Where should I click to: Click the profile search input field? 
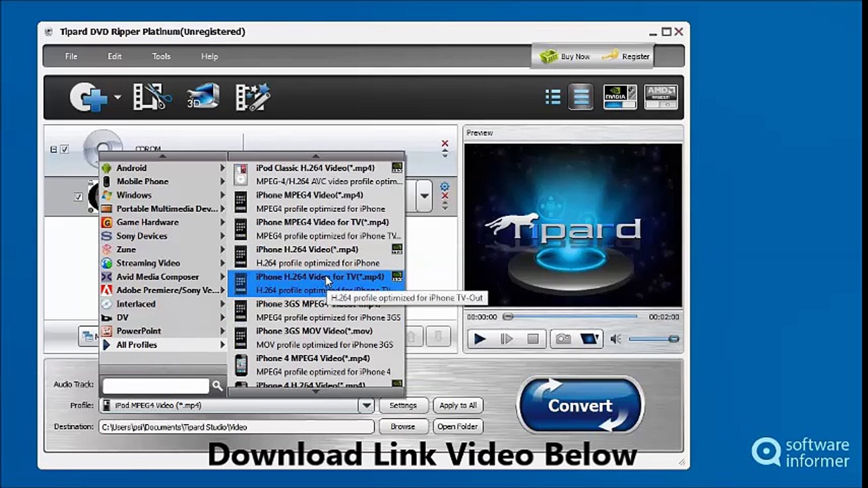[156, 386]
